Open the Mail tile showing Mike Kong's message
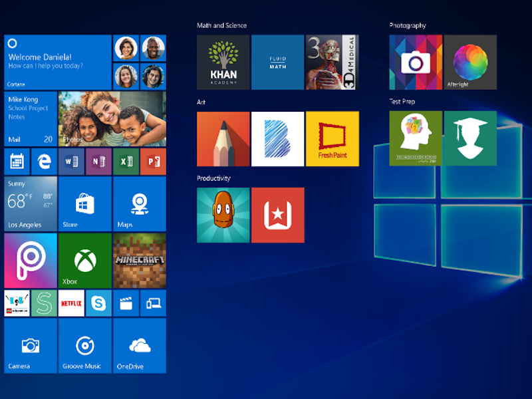Screen dimensions: 532x399 (x=31, y=119)
